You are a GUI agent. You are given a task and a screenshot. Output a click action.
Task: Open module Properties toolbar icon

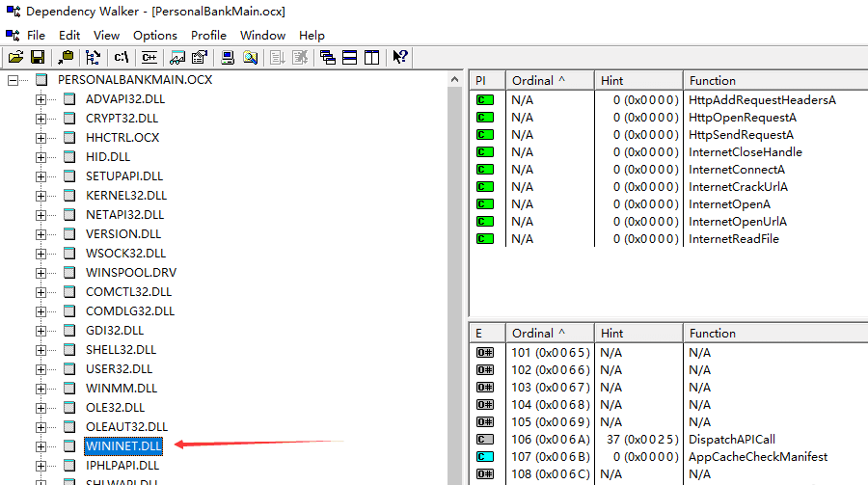(x=200, y=57)
